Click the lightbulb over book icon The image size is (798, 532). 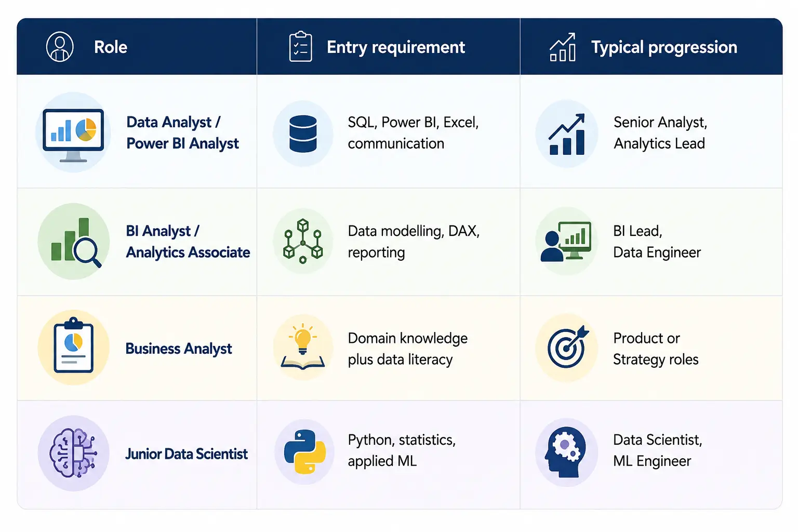coord(303,347)
